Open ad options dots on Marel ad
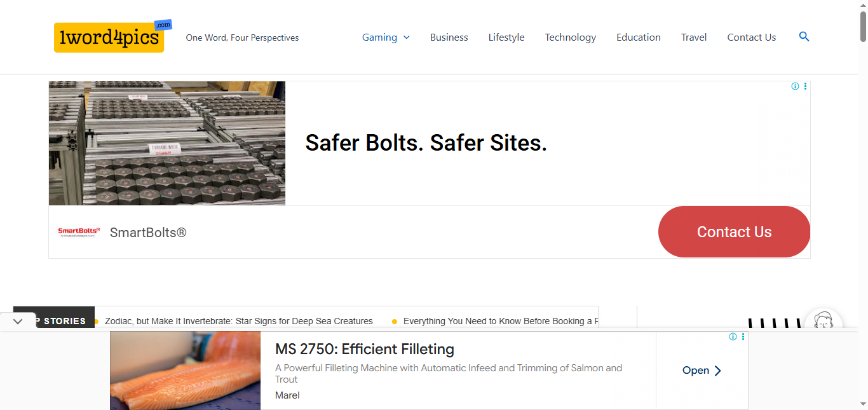Image resolution: width=868 pixels, height=410 pixels. pos(743,337)
